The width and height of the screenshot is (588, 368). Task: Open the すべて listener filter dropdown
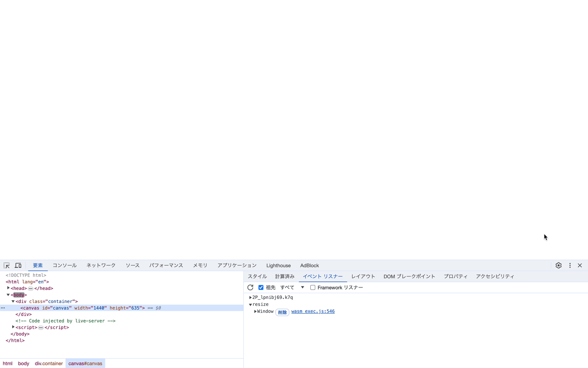pos(292,287)
